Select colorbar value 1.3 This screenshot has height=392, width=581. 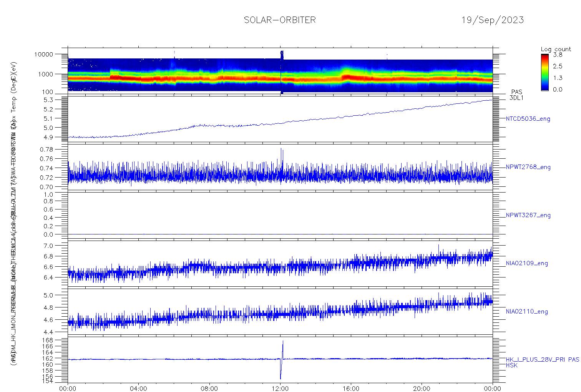coord(558,78)
